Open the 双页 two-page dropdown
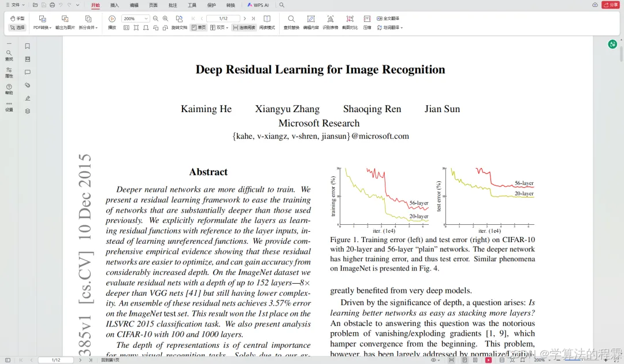 [x=220, y=28]
